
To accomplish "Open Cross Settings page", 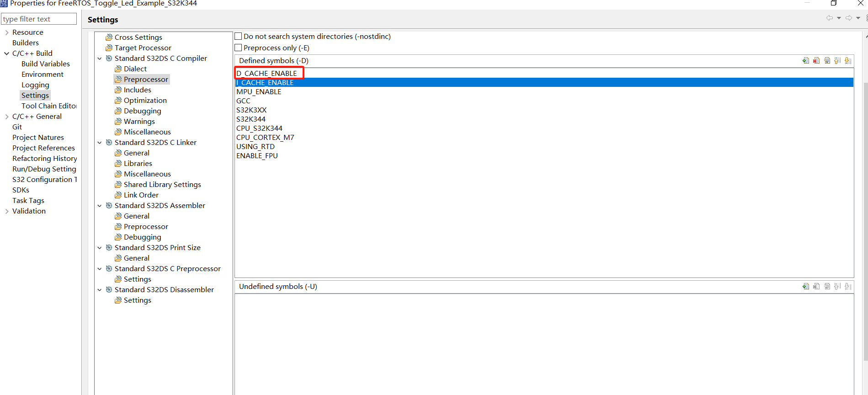I will (x=138, y=37).
